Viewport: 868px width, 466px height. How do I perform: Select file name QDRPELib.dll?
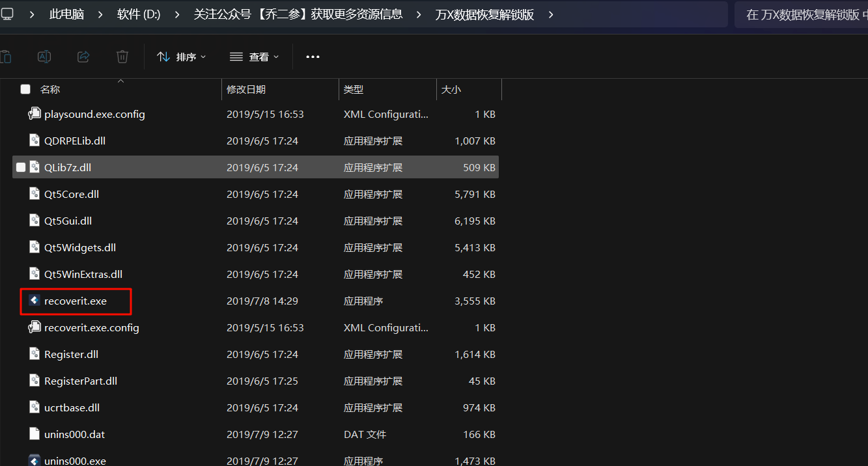[x=76, y=141]
